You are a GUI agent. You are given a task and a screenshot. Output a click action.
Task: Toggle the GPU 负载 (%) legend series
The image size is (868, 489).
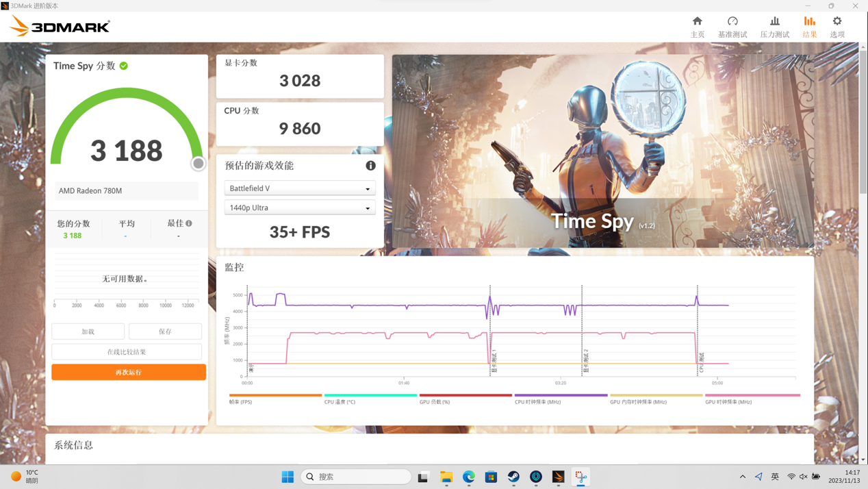coord(465,399)
